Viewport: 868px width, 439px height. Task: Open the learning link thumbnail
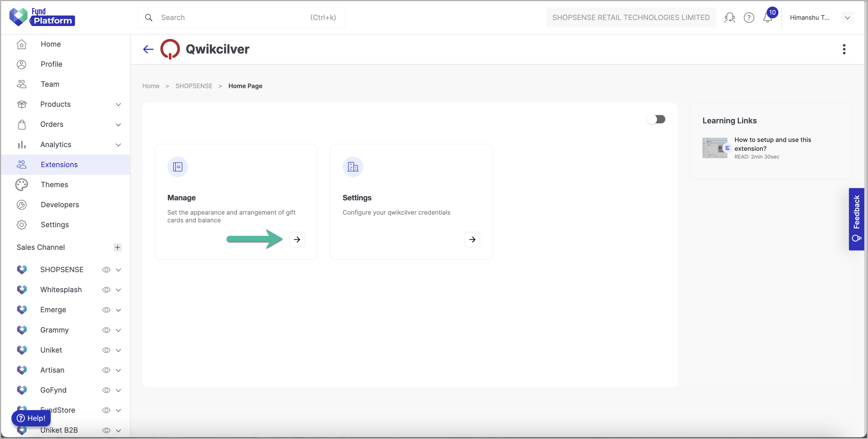pyautogui.click(x=715, y=148)
